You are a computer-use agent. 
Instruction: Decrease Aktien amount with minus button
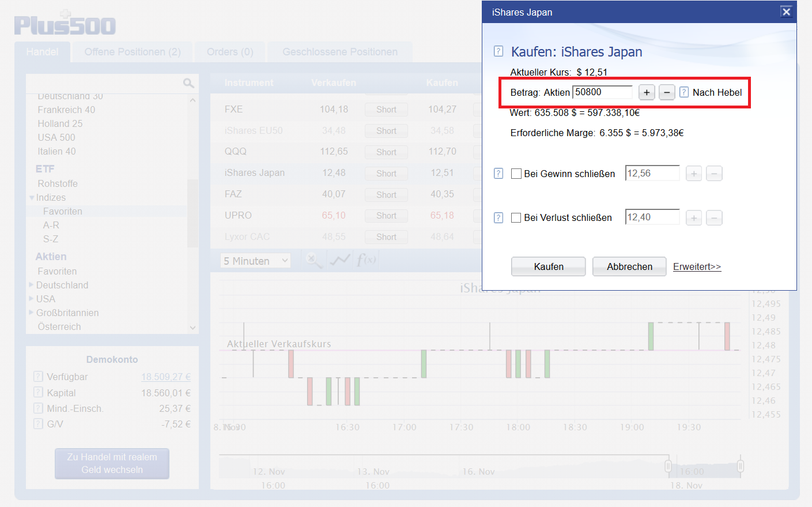tap(667, 92)
